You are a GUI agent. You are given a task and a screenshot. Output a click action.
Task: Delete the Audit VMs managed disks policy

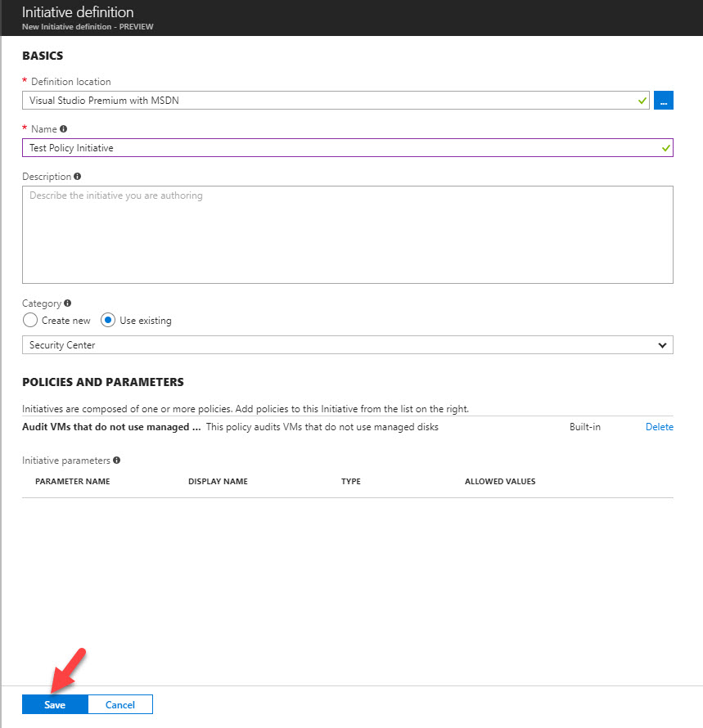point(660,427)
